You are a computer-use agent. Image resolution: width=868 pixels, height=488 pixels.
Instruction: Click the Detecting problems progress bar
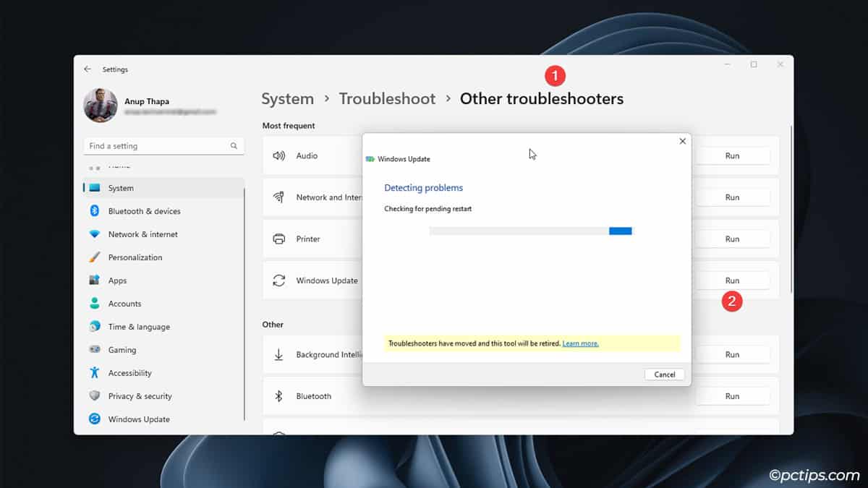(530, 231)
